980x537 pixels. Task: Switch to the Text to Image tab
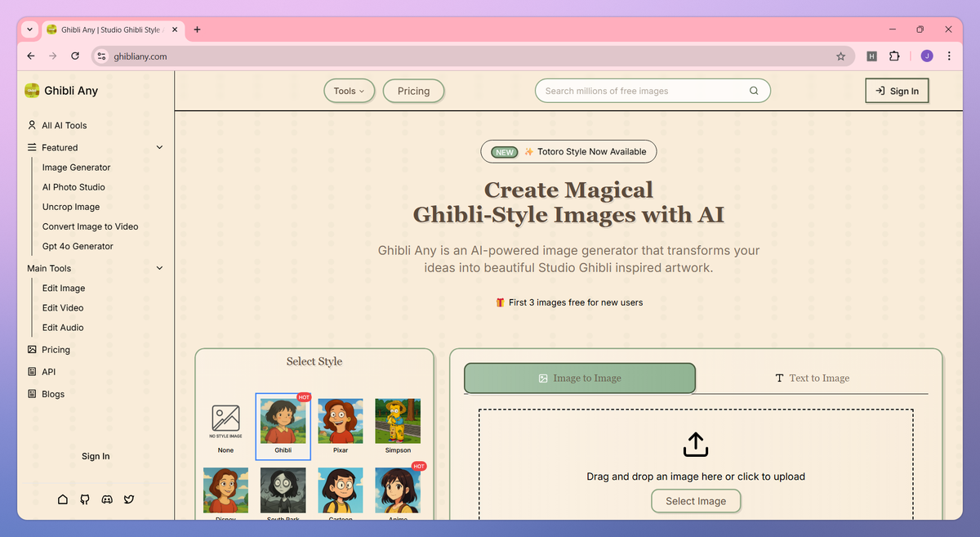coord(812,378)
